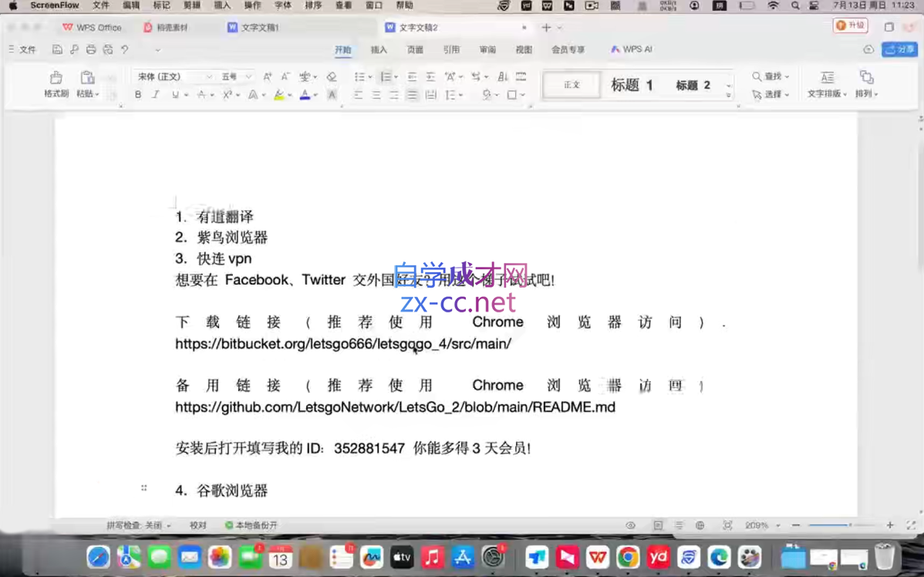The height and width of the screenshot is (577, 924).
Task: Toggle page view layout in status bar
Action: pyautogui.click(x=658, y=525)
